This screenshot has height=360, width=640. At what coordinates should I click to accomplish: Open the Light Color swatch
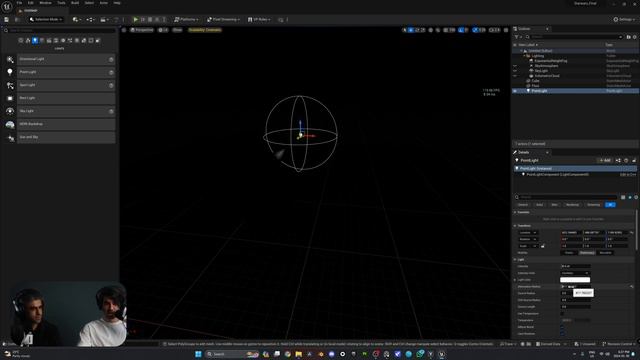(x=575, y=280)
